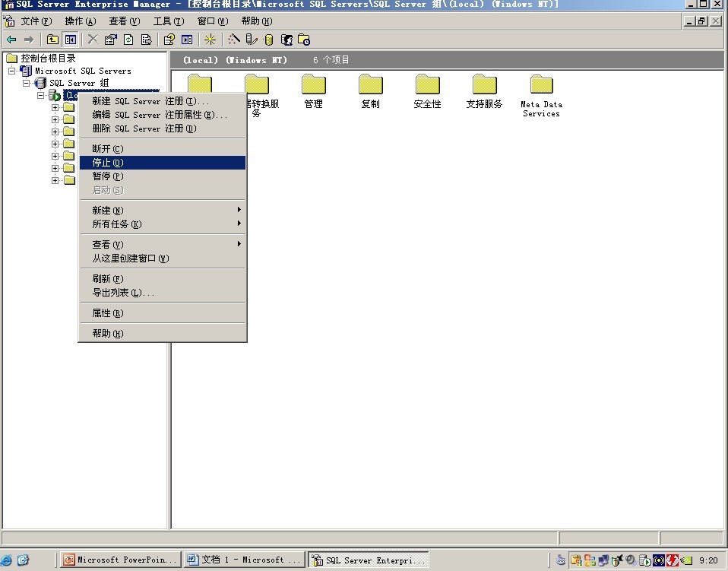Click the system tray clock showing 9:20
The width and height of the screenshot is (728, 571).
pyautogui.click(x=708, y=561)
